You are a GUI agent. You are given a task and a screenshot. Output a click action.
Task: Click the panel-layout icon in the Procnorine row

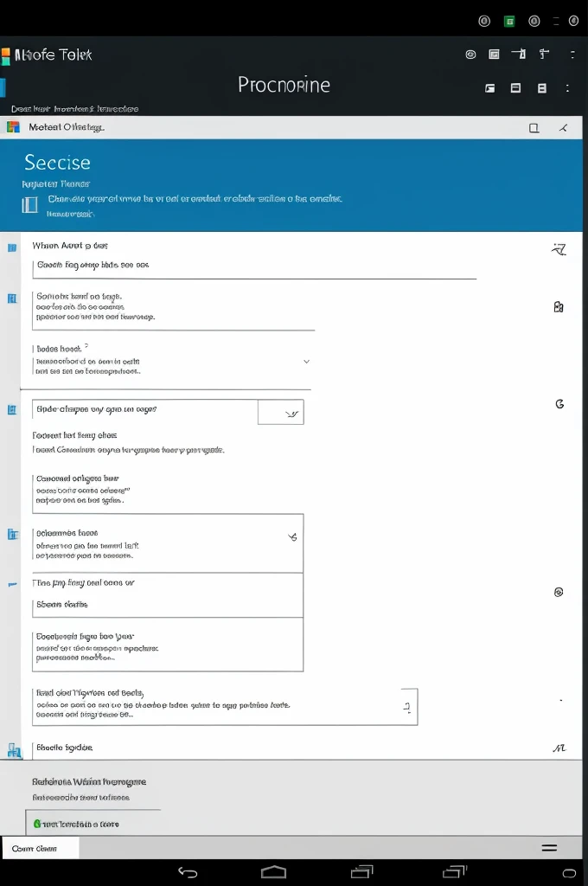[x=515, y=88]
